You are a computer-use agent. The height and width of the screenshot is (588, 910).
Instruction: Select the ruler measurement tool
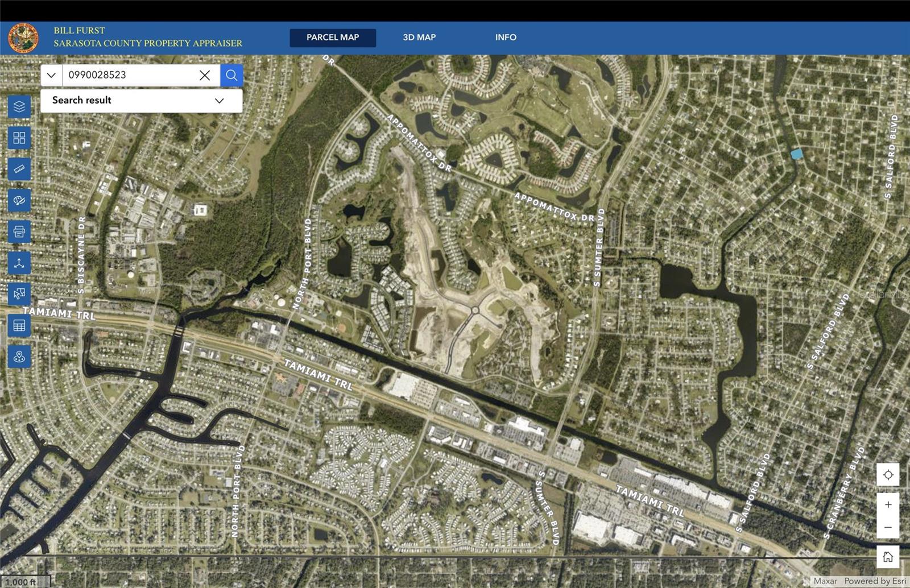click(x=19, y=169)
